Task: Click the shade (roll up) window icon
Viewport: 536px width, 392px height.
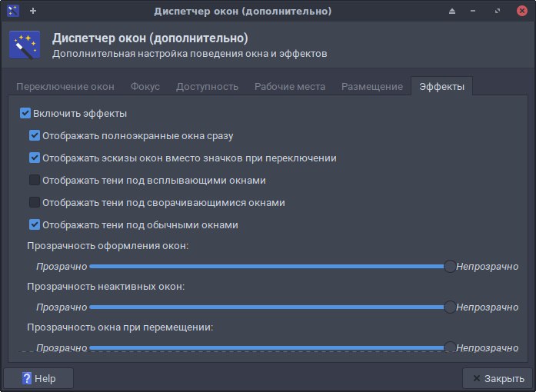Action: tap(452, 12)
